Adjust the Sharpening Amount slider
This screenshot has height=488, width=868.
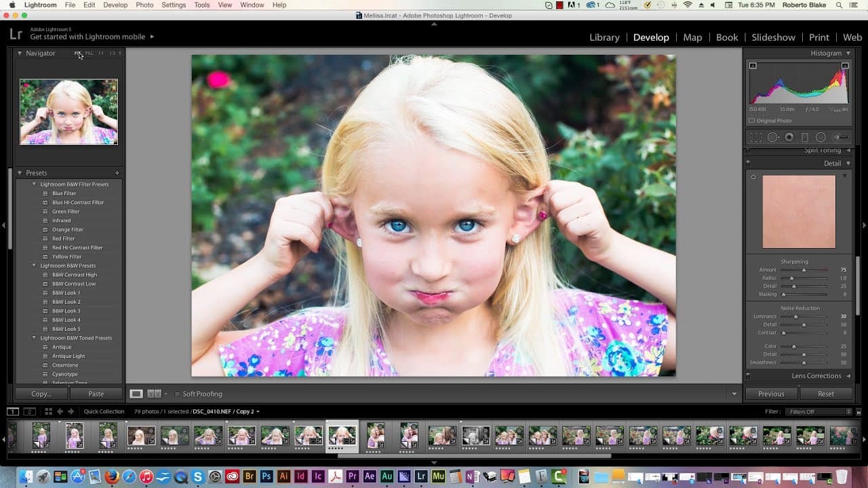click(804, 270)
